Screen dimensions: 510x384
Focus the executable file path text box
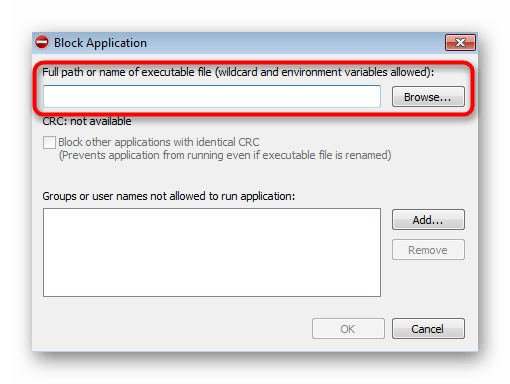click(x=212, y=96)
